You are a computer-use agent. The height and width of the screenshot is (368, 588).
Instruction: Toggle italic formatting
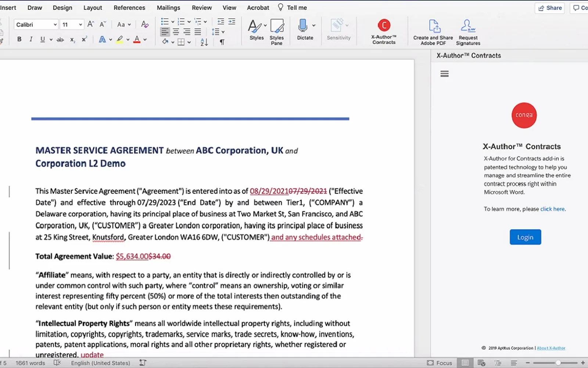pos(31,39)
